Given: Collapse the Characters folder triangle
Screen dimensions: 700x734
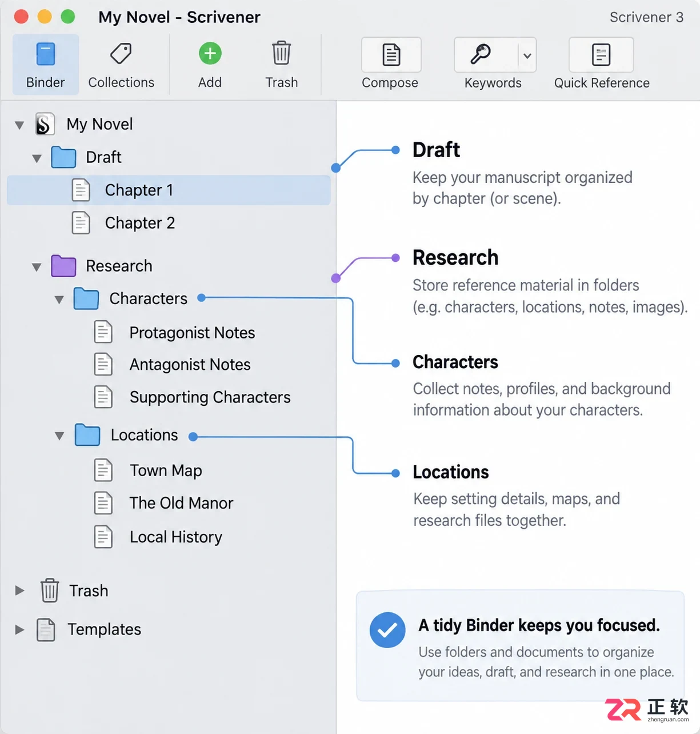Looking at the screenshot, I should click(x=59, y=300).
